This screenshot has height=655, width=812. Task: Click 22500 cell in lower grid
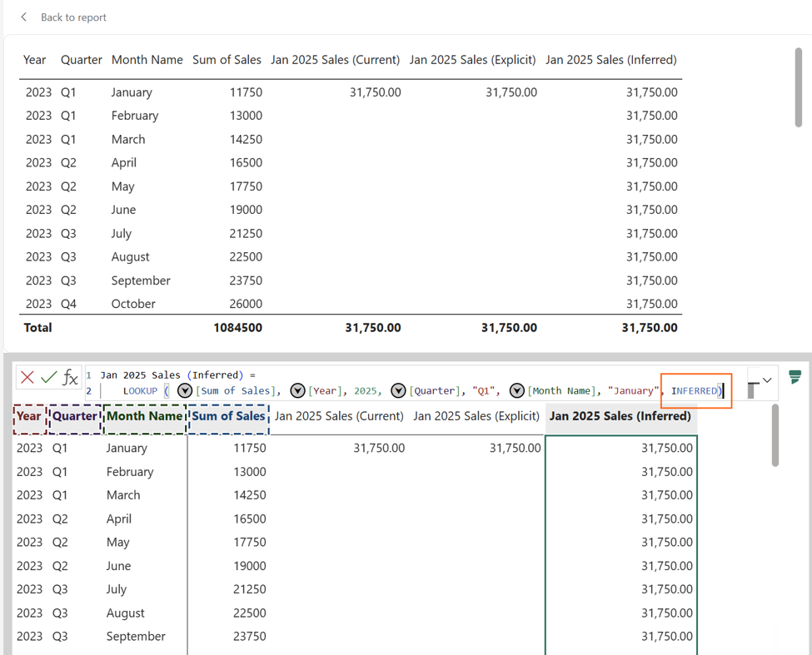pyautogui.click(x=250, y=613)
